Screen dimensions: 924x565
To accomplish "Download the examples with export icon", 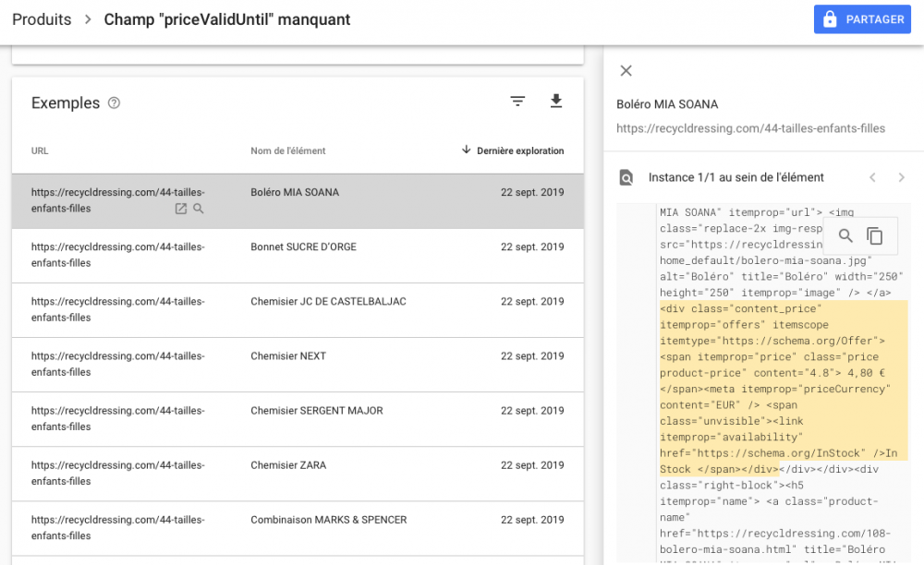I will click(555, 102).
